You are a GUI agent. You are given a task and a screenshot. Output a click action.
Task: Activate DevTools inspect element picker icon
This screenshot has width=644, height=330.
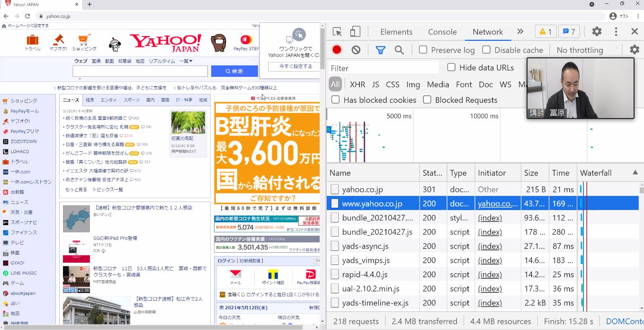point(337,32)
